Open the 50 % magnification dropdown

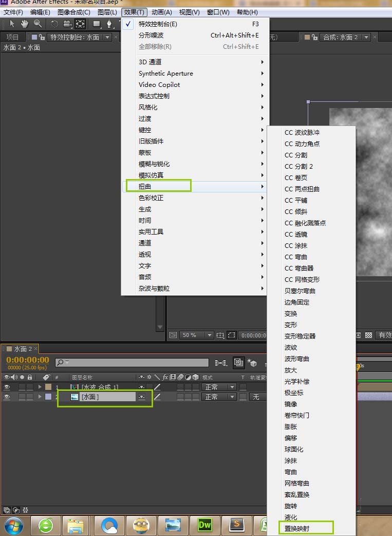[x=197, y=335]
